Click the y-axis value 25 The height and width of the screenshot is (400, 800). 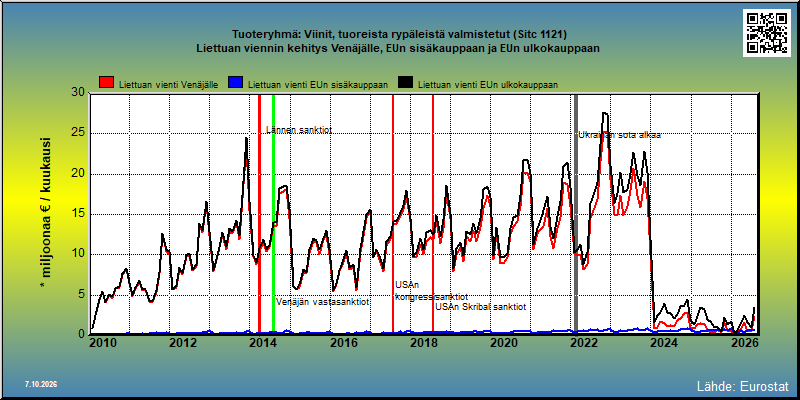click(78, 133)
